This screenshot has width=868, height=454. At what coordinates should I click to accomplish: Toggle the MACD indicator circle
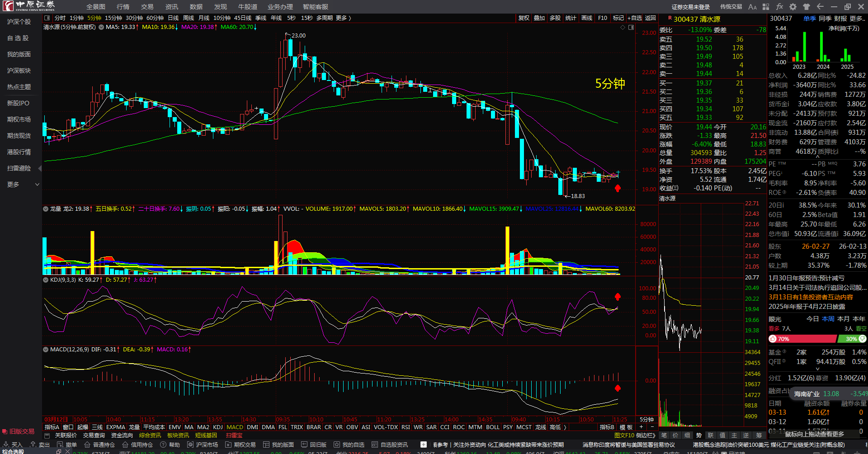click(46, 350)
